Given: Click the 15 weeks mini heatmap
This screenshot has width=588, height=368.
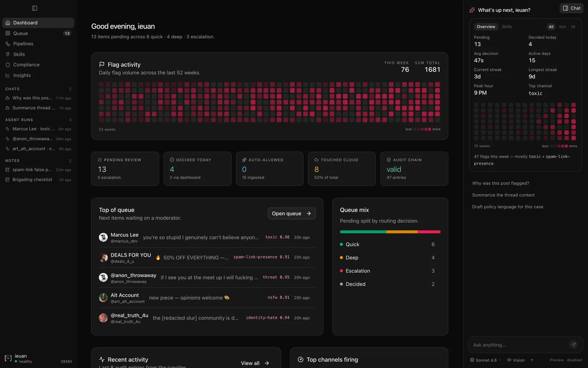Looking at the screenshot, I should [x=525, y=122].
